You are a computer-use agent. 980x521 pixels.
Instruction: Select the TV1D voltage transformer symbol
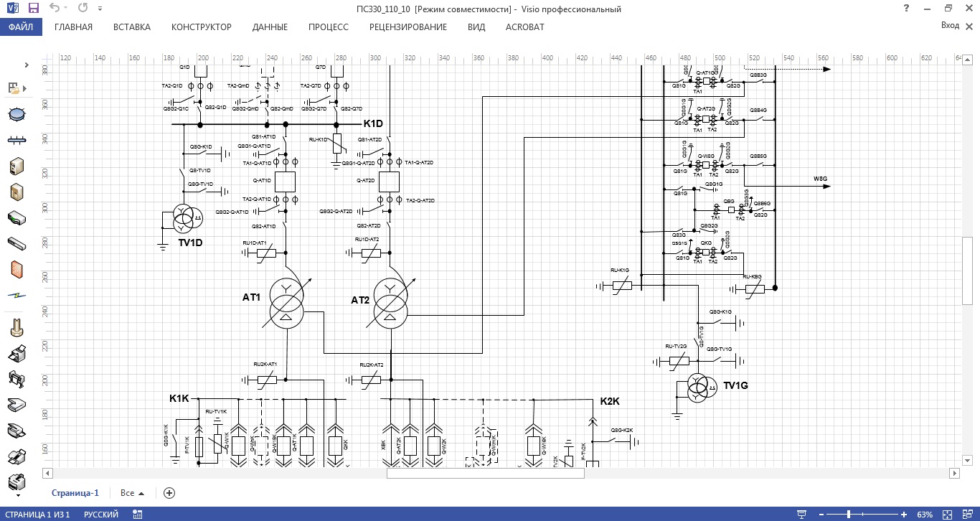[188, 220]
